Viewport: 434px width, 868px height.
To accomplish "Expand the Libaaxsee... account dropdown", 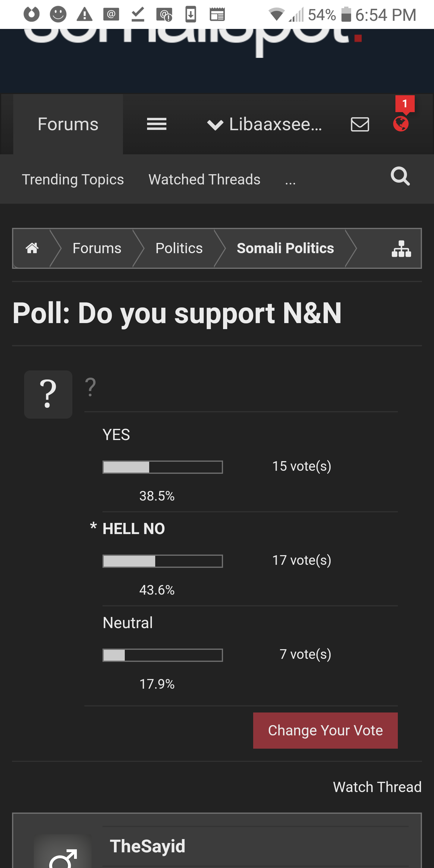I will 265,124.
